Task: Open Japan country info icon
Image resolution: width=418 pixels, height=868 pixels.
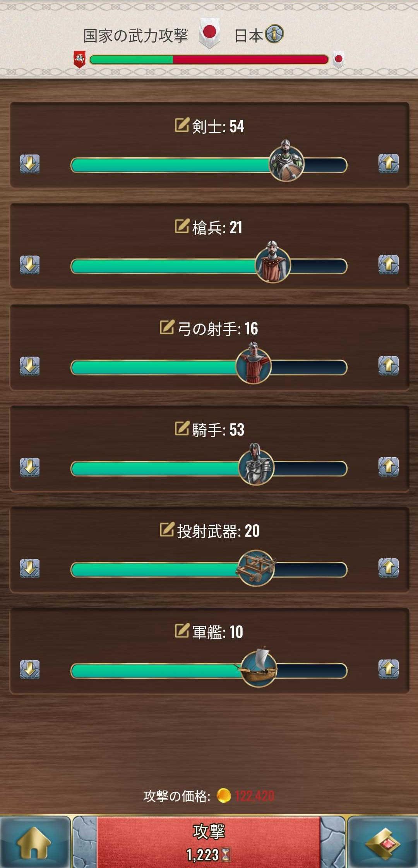Action: 274,34
